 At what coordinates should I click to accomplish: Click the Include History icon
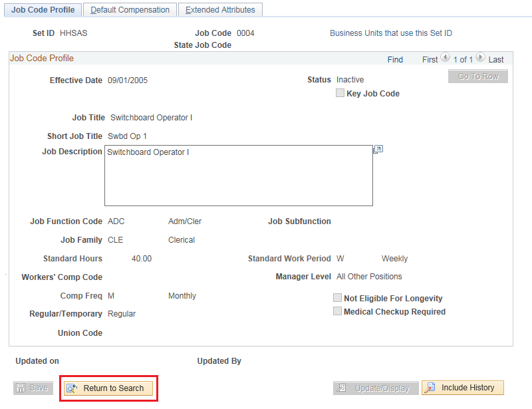click(x=430, y=388)
